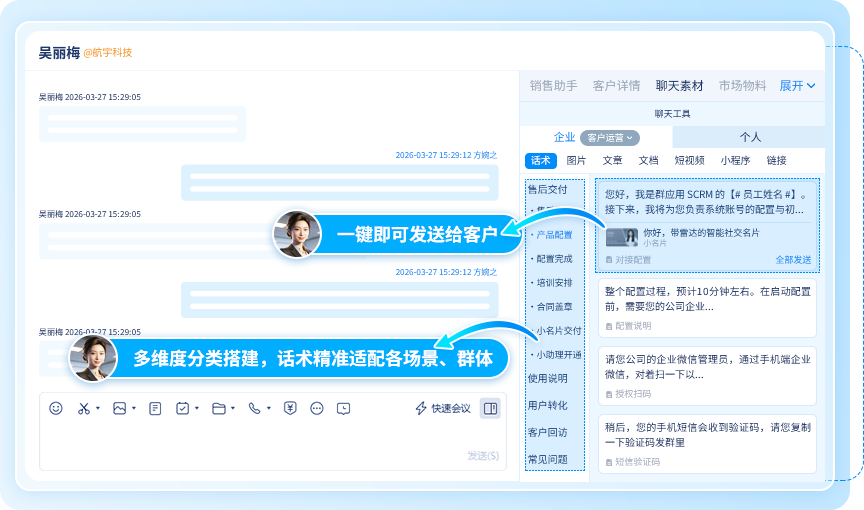The image size is (864, 510).
Task: Toggle the side panel layout icon
Action: pyautogui.click(x=490, y=408)
